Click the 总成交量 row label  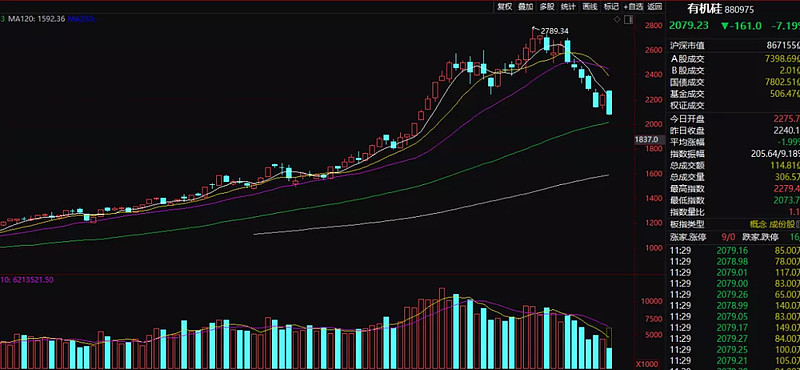687,177
